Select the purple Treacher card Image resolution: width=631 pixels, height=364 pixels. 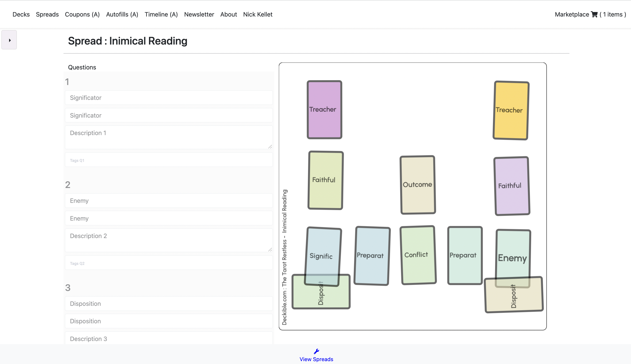point(324,109)
